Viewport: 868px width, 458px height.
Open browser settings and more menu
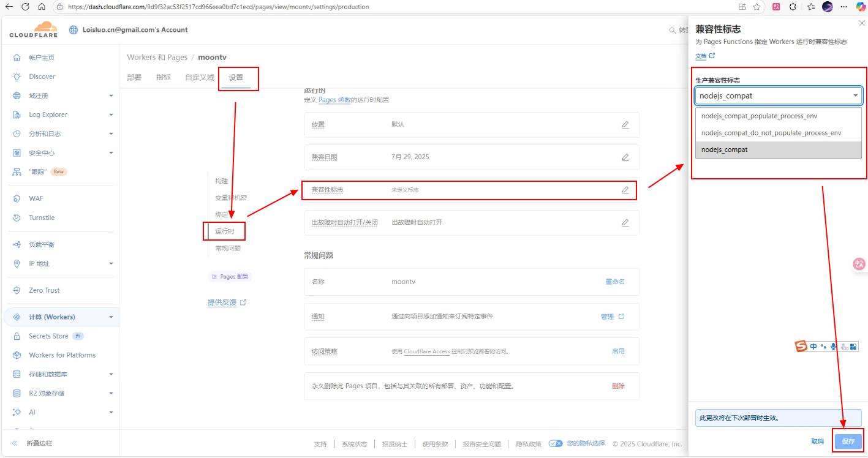[x=845, y=7]
